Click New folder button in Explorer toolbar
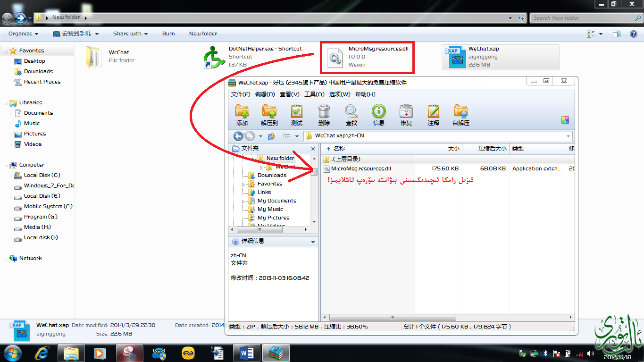This screenshot has height=362, width=644. (x=203, y=34)
